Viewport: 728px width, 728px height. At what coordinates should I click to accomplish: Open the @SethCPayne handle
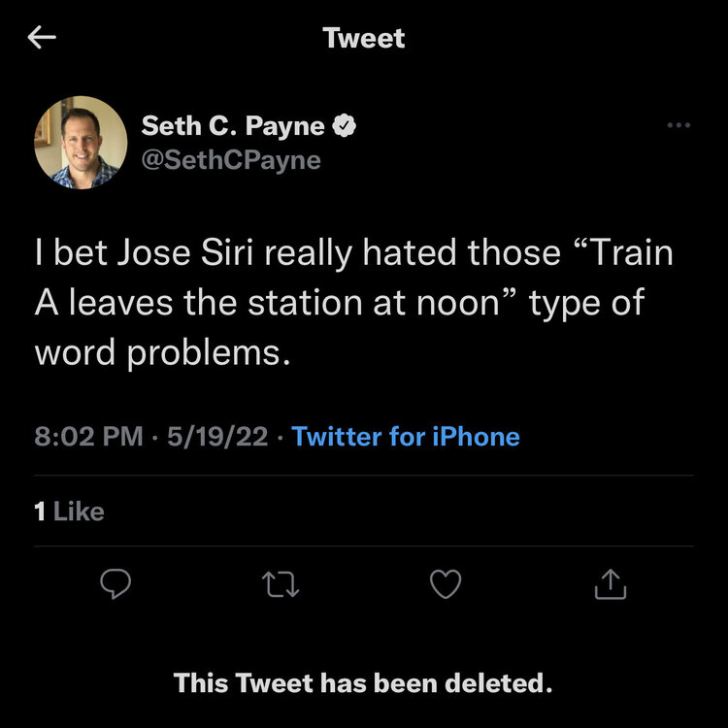pyautogui.click(x=231, y=159)
